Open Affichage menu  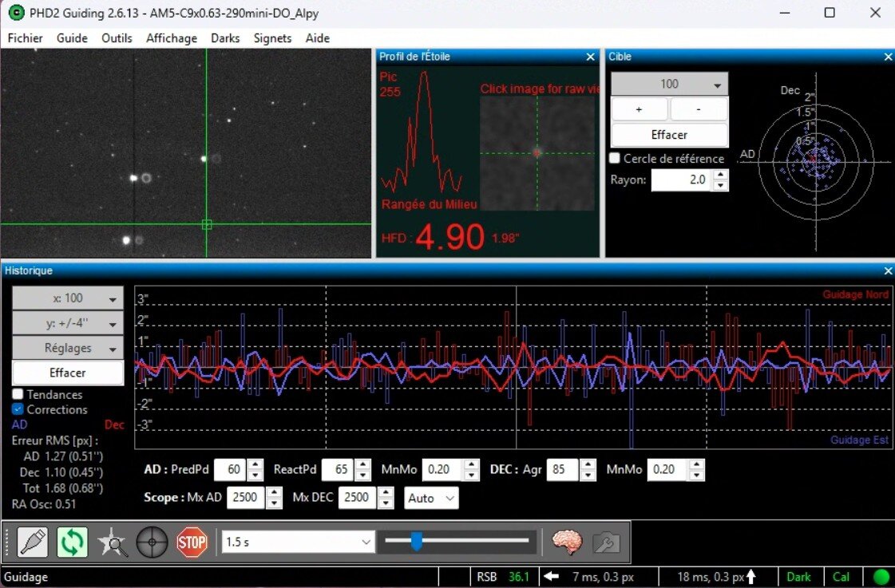172,38
